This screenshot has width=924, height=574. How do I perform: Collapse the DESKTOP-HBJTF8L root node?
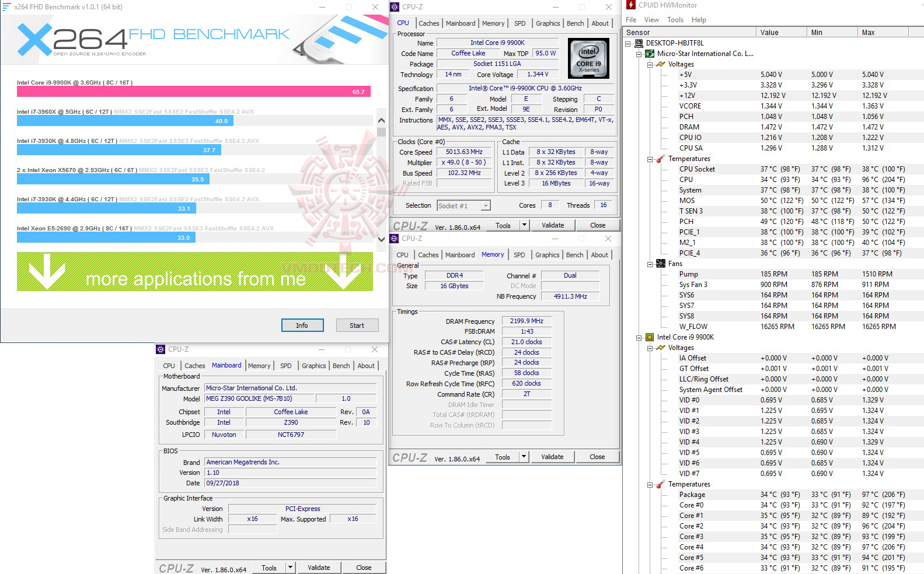(628, 43)
